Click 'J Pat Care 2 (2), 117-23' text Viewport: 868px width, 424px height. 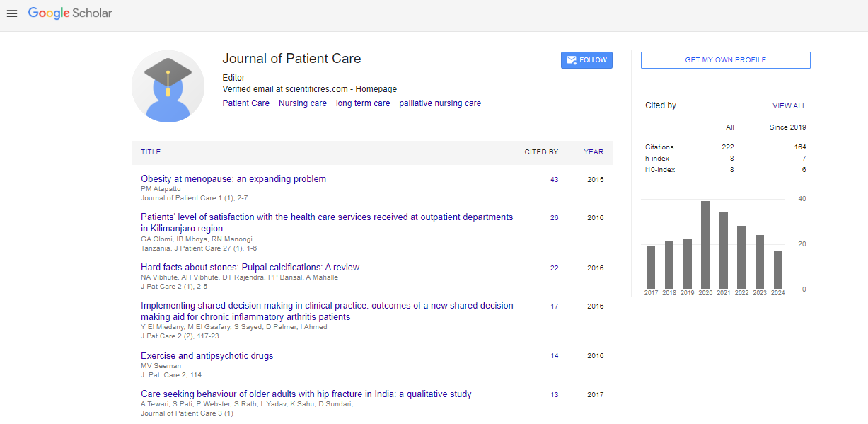pyautogui.click(x=180, y=336)
